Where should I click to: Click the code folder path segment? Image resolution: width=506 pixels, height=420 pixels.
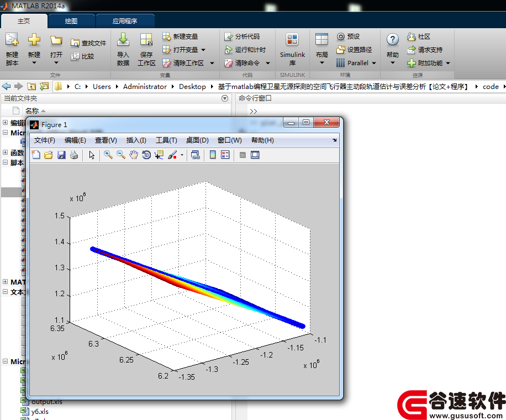coord(491,87)
